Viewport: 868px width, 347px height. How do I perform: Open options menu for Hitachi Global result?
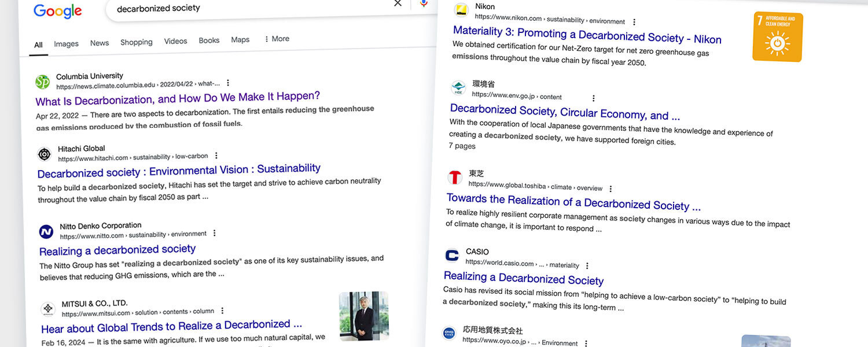[x=216, y=156]
